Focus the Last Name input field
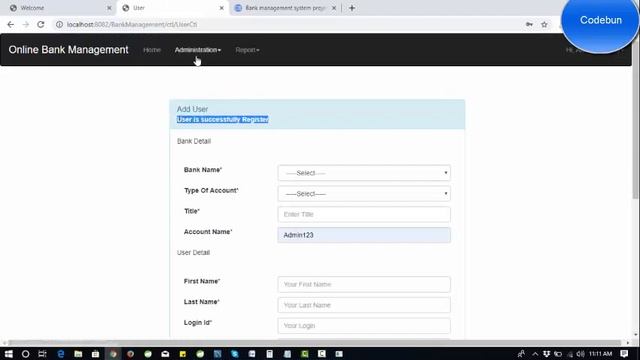The width and height of the screenshot is (640, 360). (x=364, y=305)
